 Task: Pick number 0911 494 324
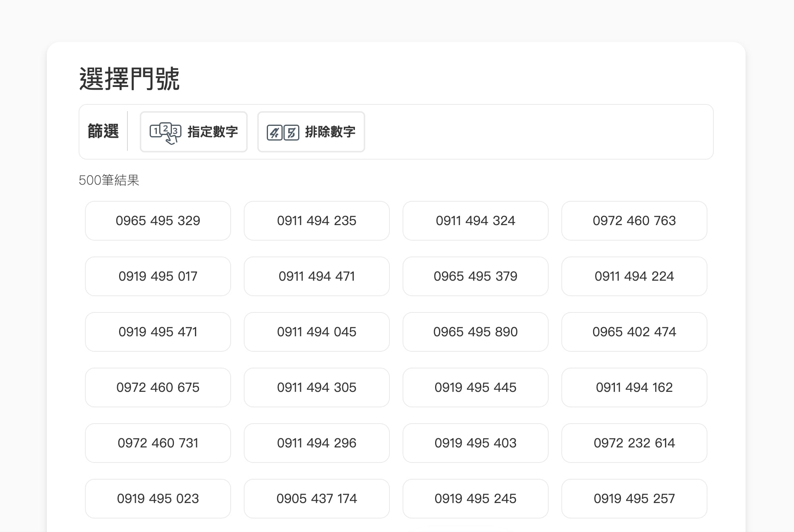tap(476, 221)
